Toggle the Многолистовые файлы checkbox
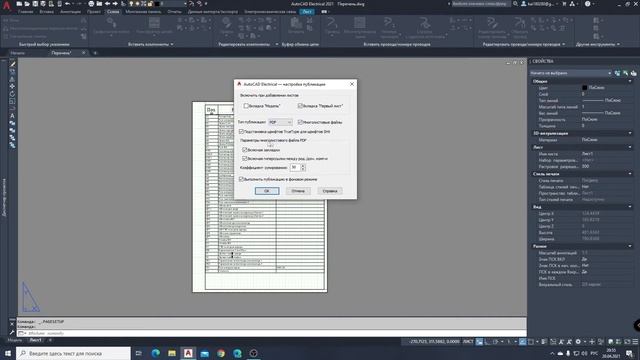Image resolution: width=640 pixels, height=360 pixels. [300, 122]
